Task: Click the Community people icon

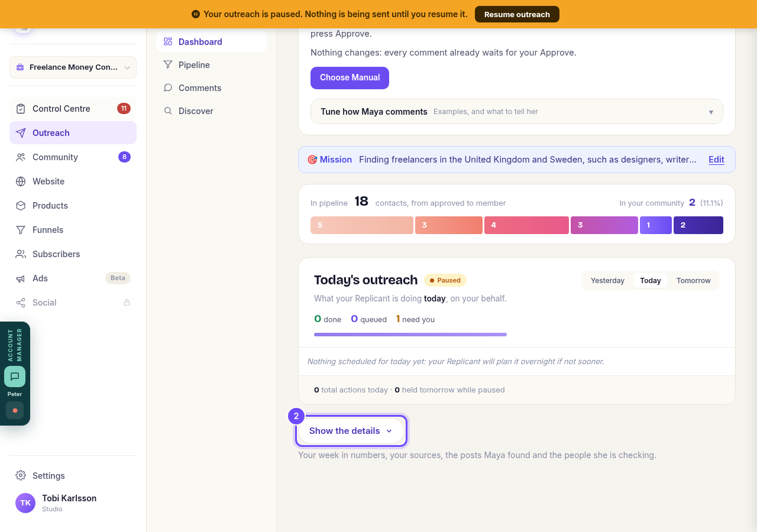Action: [x=21, y=157]
